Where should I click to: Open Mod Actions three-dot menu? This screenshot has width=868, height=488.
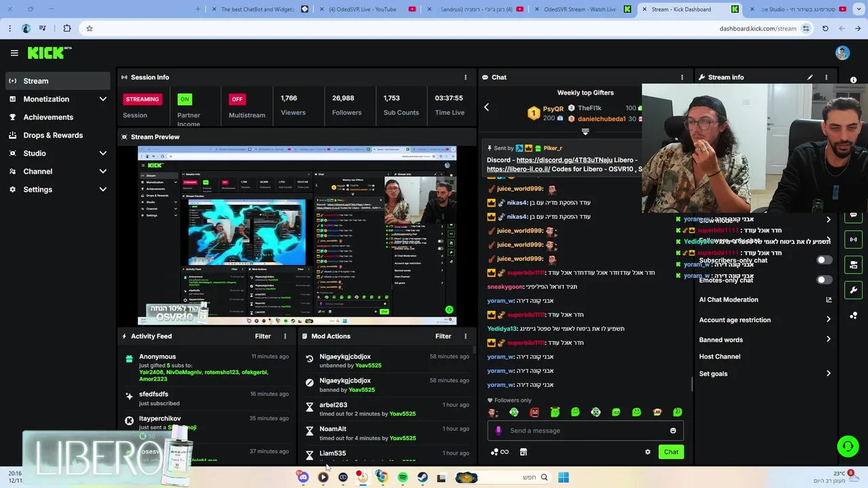tap(465, 336)
